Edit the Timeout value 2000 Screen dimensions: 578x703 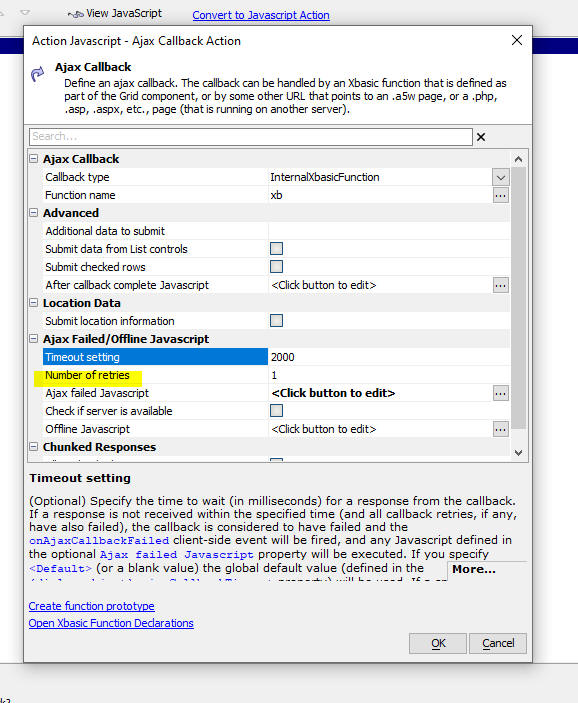tap(282, 357)
